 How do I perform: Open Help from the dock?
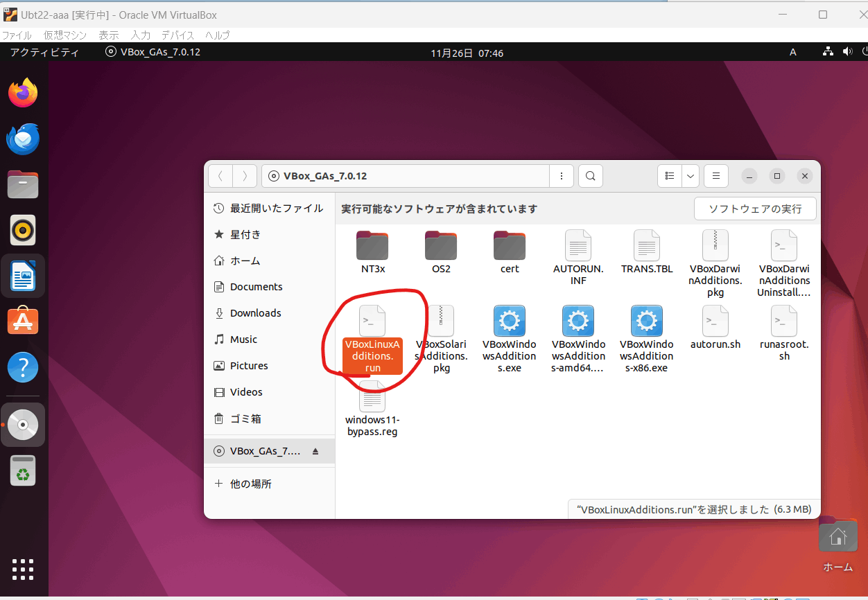point(23,367)
